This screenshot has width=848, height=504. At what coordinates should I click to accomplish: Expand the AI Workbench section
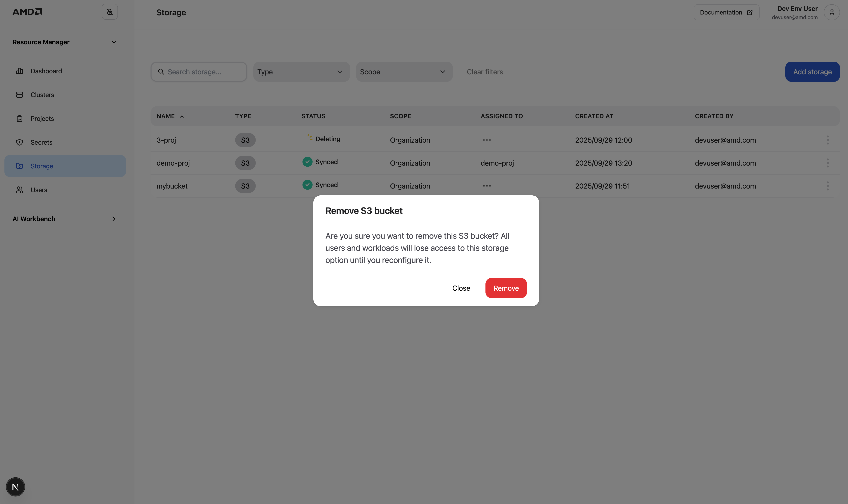[x=114, y=219]
